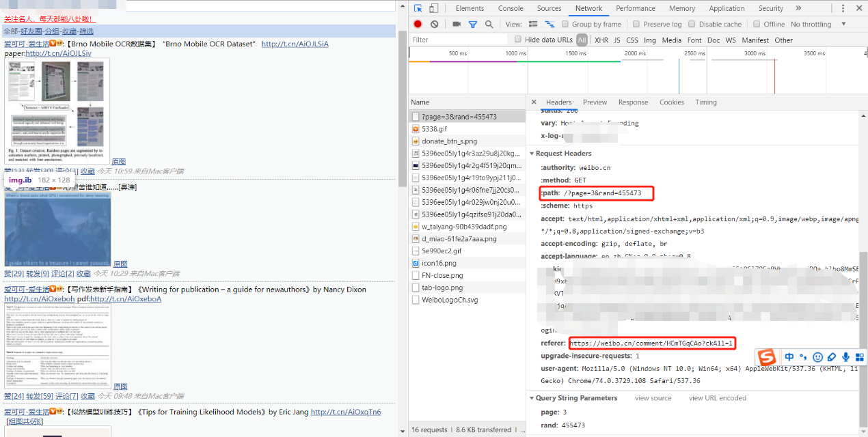The image size is (868, 437).
Task: Click the Sogou microphone voice input icon
Action: point(846,357)
